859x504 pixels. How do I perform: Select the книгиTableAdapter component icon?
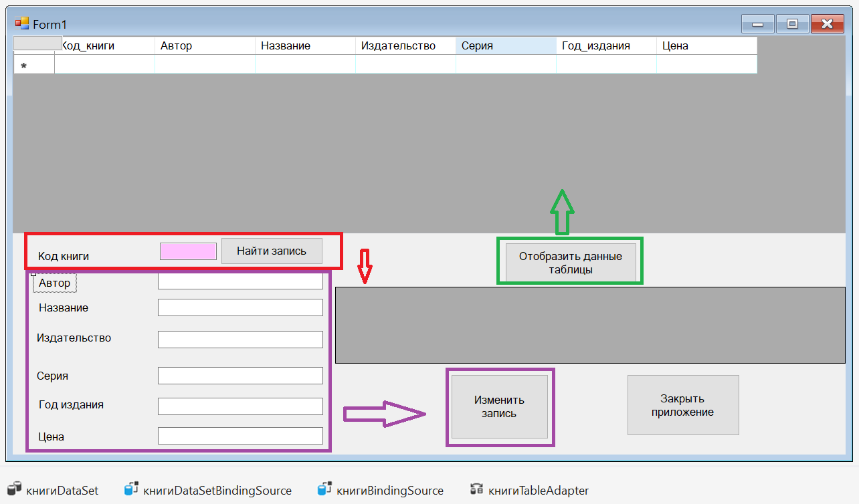coord(477,490)
